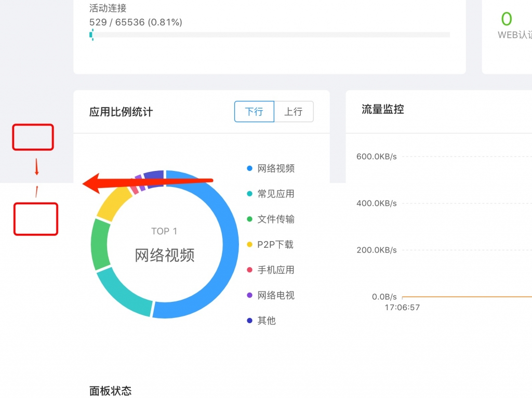Image resolution: width=532 pixels, height=398 pixels.
Task: Switch to the 下行 downlink tab
Action: tap(254, 112)
